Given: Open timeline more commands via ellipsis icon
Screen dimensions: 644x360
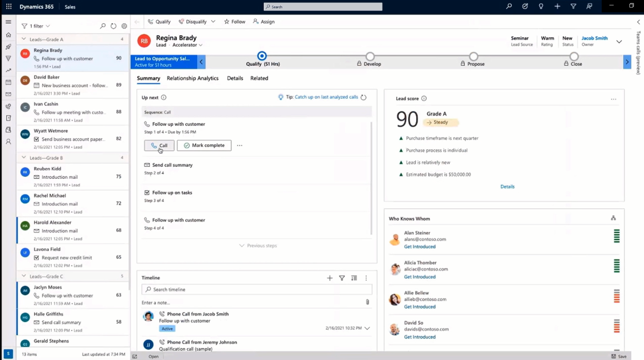Looking at the screenshot, I should click(x=366, y=277).
